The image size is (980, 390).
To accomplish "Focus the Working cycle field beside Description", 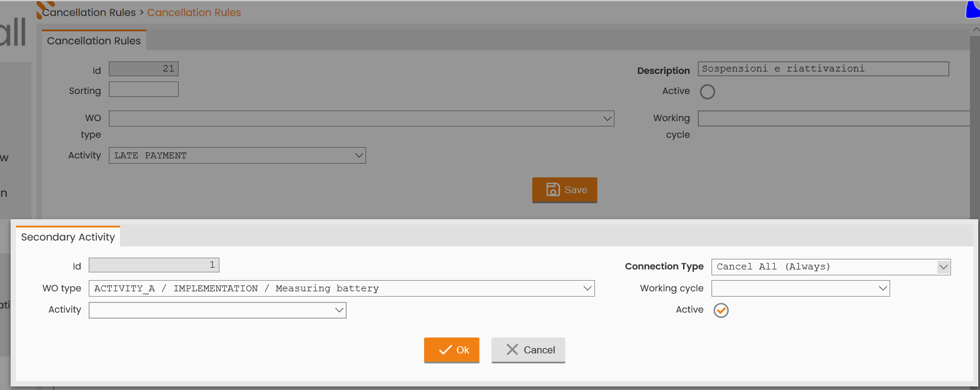I will [x=834, y=119].
